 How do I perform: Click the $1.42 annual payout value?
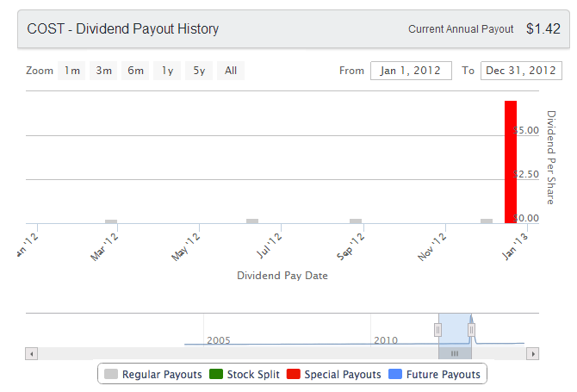click(543, 28)
